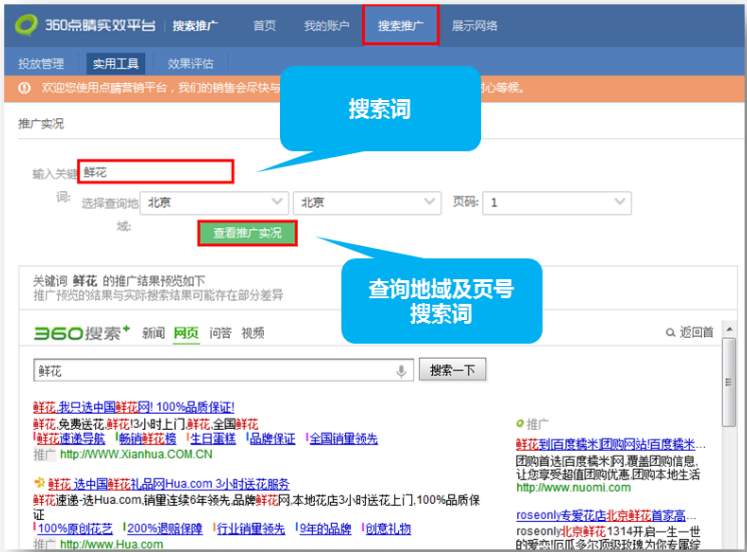Screen dimensions: 747x552
Task: Expand the second 北京 city dropdown
Action: tap(367, 203)
